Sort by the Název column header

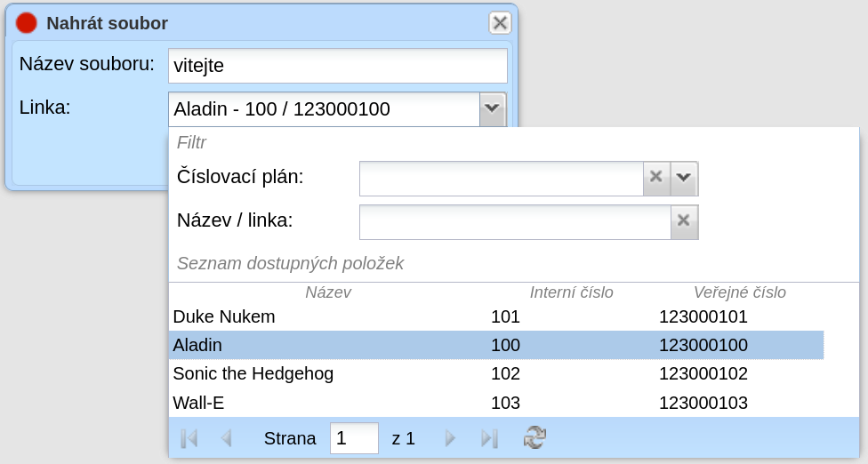(x=328, y=292)
